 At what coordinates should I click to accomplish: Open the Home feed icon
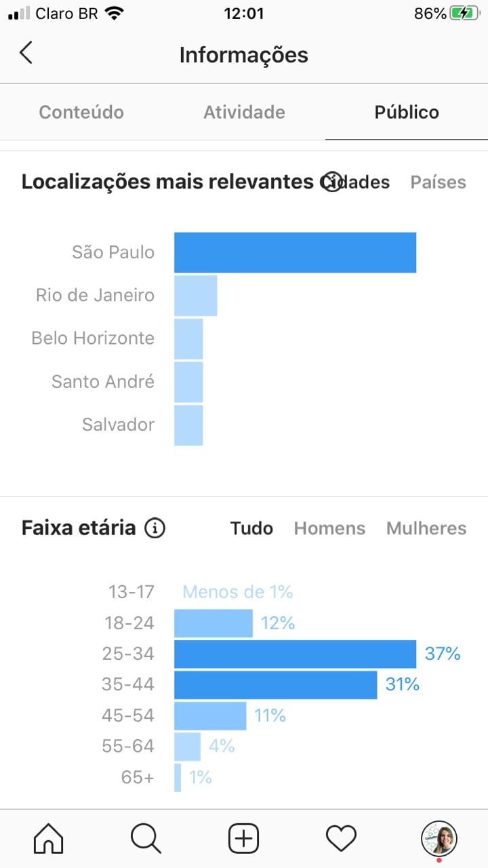pyautogui.click(x=48, y=839)
